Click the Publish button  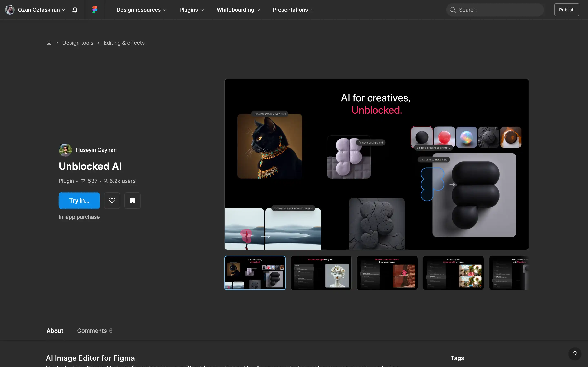(x=567, y=10)
